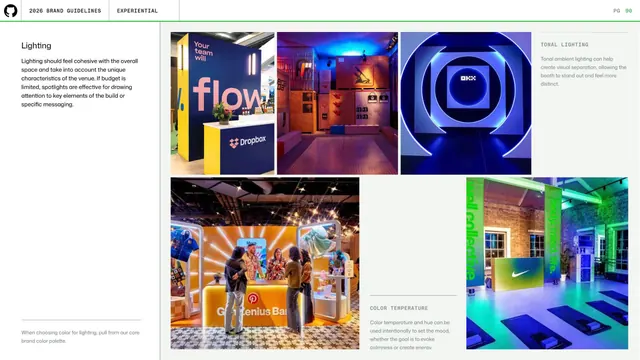The image size is (640, 360).
Task: Click the Nike swoosh on the green podium
Action: click(x=520, y=273)
